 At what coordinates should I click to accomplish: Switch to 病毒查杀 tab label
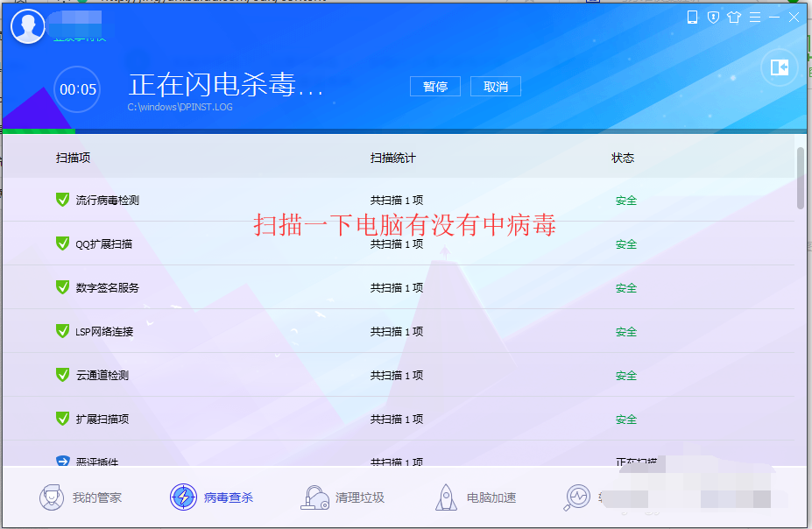[x=229, y=498]
